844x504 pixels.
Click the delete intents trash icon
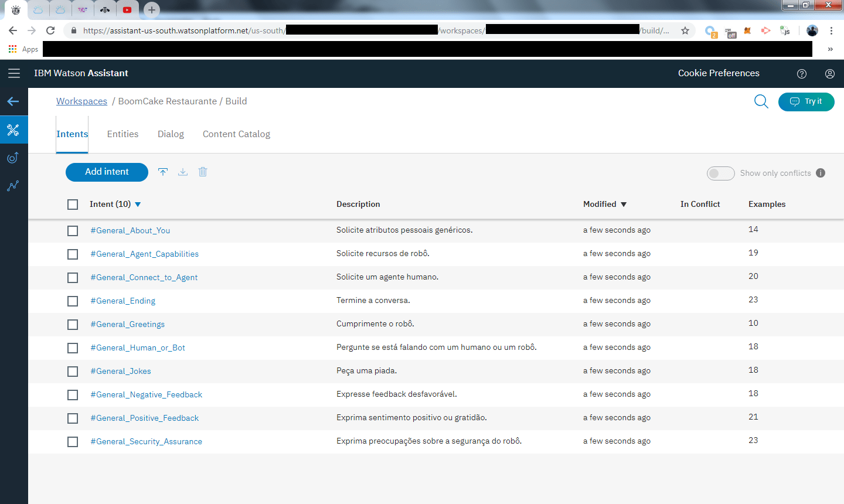point(203,172)
